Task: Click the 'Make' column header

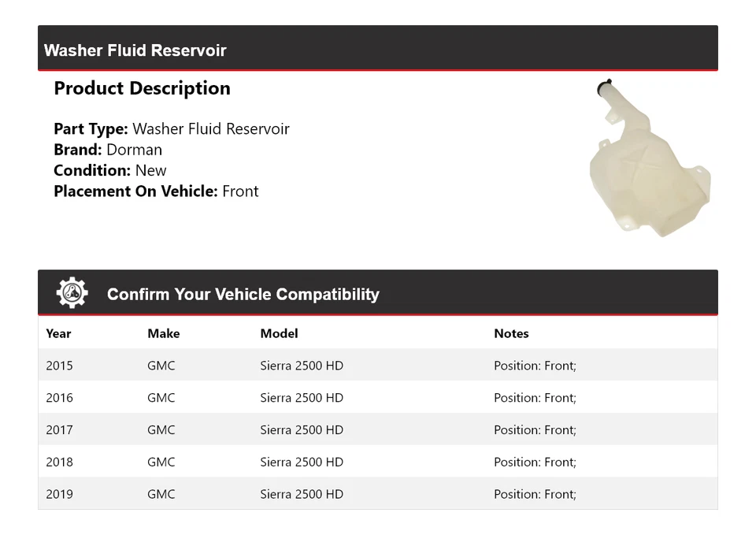Action: (164, 333)
